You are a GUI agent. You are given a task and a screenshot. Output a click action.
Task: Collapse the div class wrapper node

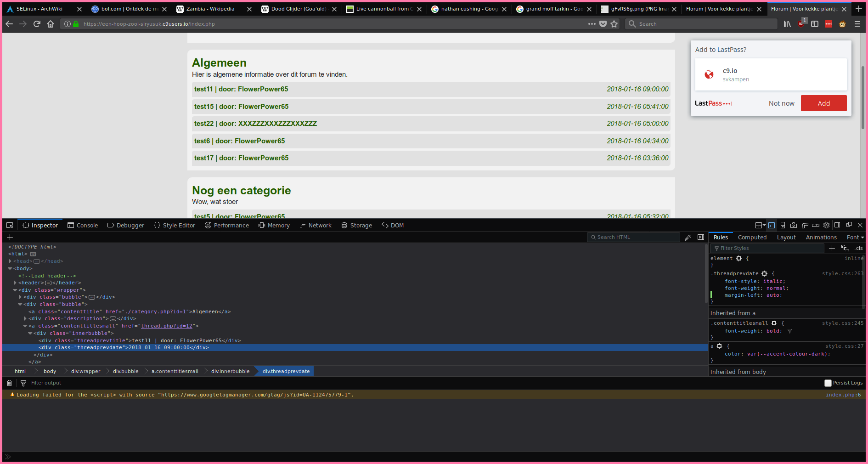[x=15, y=290]
